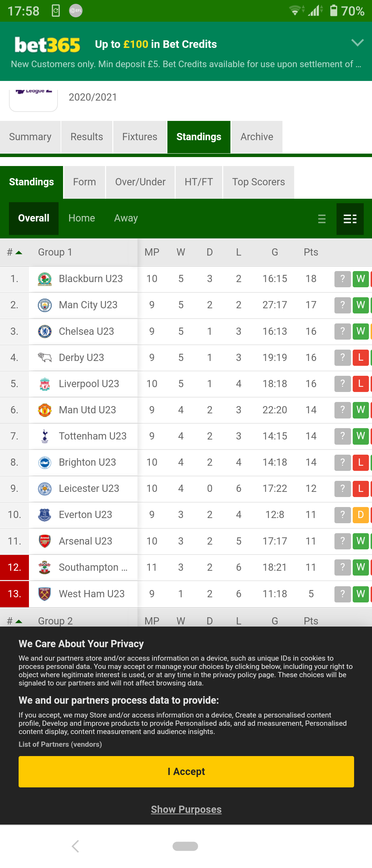Click the Blackburn U23 club crest
This screenshot has height=868, width=372.
click(45, 279)
